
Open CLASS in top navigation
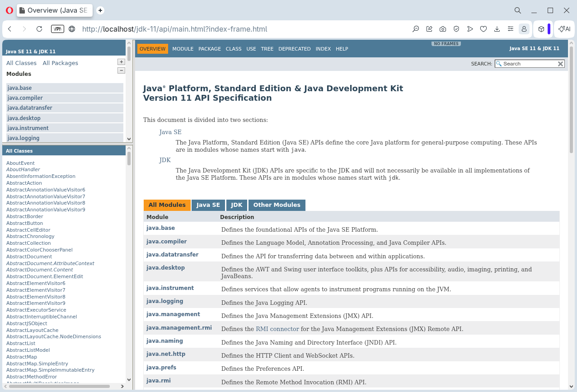[234, 49]
